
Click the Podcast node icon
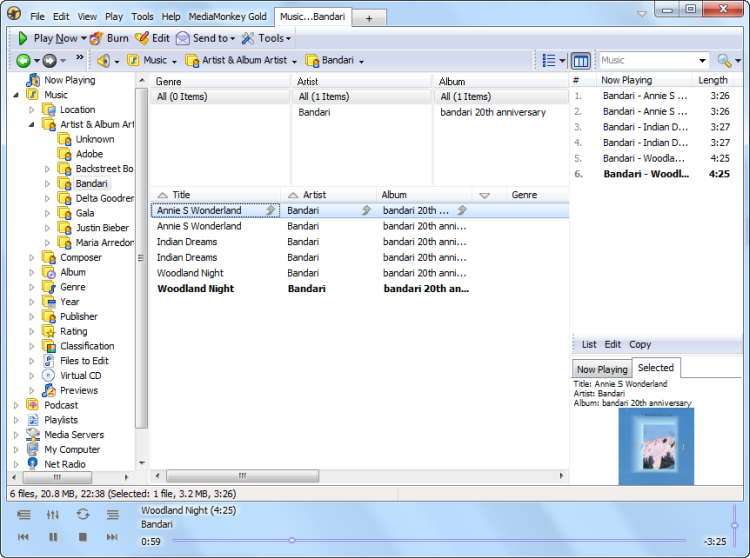tap(33, 405)
